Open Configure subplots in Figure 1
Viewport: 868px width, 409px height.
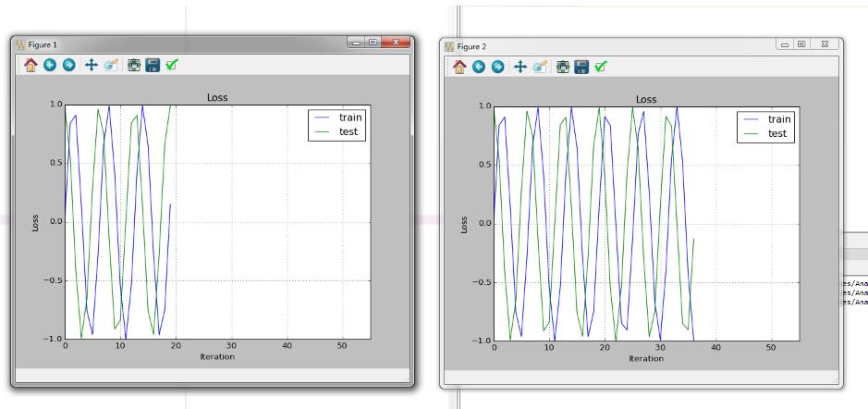coord(134,66)
